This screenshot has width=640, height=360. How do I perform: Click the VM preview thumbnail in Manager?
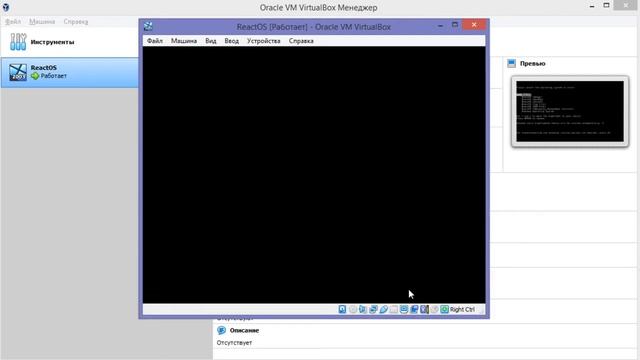pos(570,111)
